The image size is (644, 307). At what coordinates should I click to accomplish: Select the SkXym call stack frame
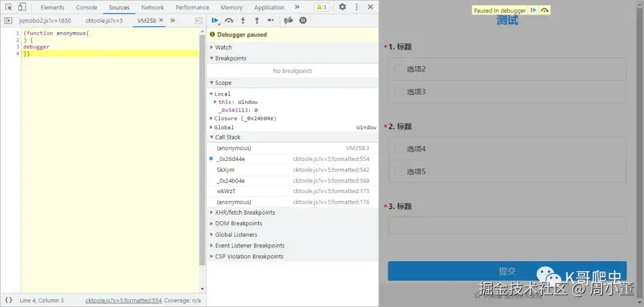click(292, 169)
